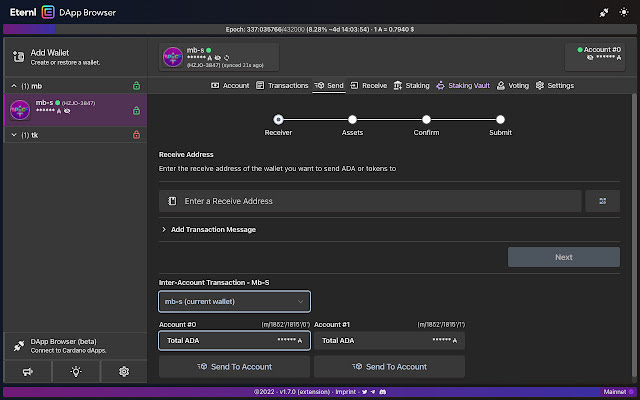Click the Account #0 card at top right

[595, 57]
